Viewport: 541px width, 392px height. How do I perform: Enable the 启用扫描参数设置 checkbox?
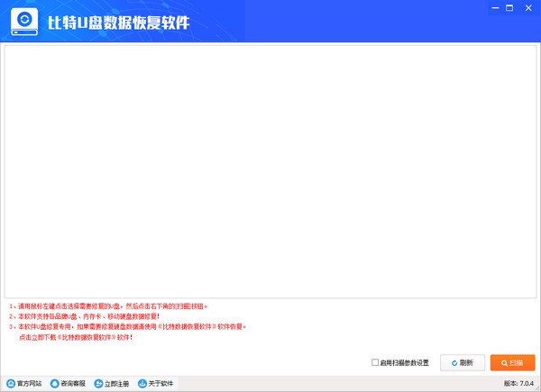coord(375,362)
